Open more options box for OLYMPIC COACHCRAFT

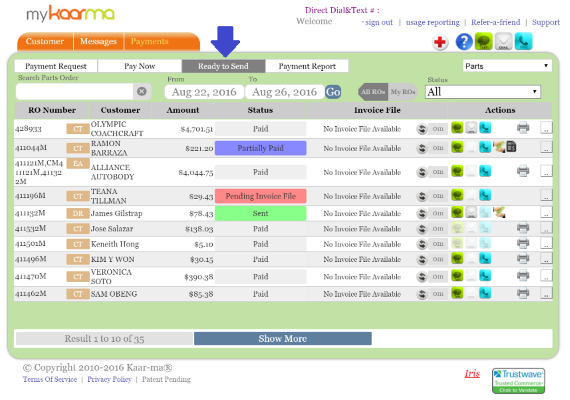tap(546, 128)
